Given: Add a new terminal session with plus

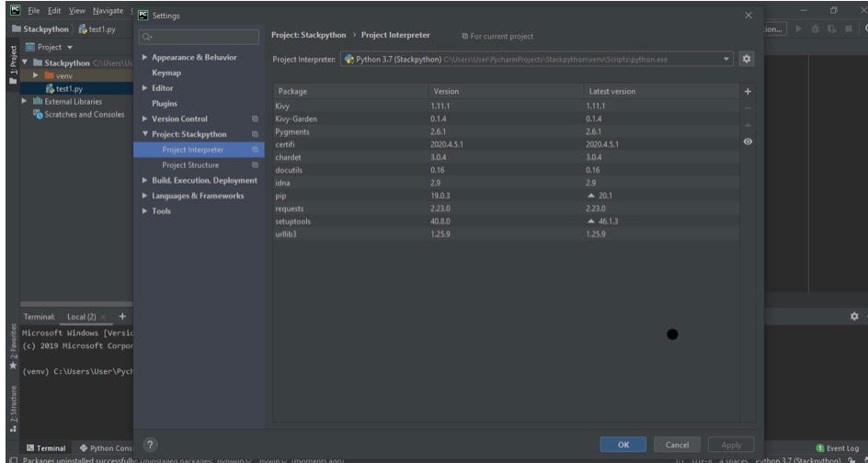Looking at the screenshot, I should click(x=122, y=316).
